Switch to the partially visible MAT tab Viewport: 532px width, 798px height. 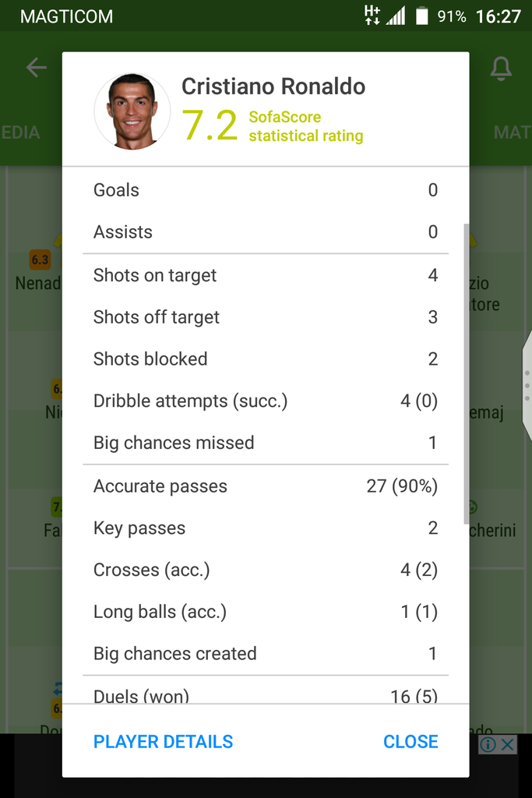click(x=512, y=132)
